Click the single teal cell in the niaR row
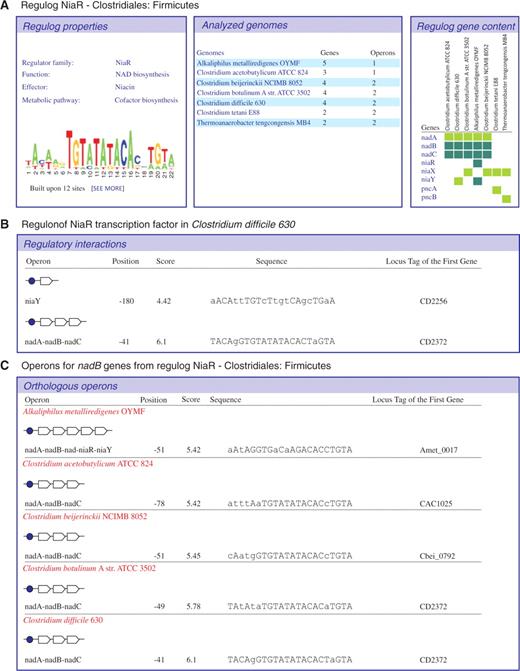520x671 pixels. pos(477,163)
